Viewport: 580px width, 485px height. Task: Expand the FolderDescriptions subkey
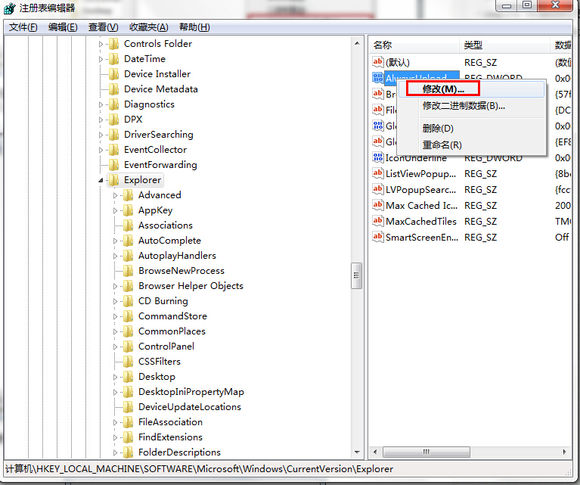tap(115, 452)
